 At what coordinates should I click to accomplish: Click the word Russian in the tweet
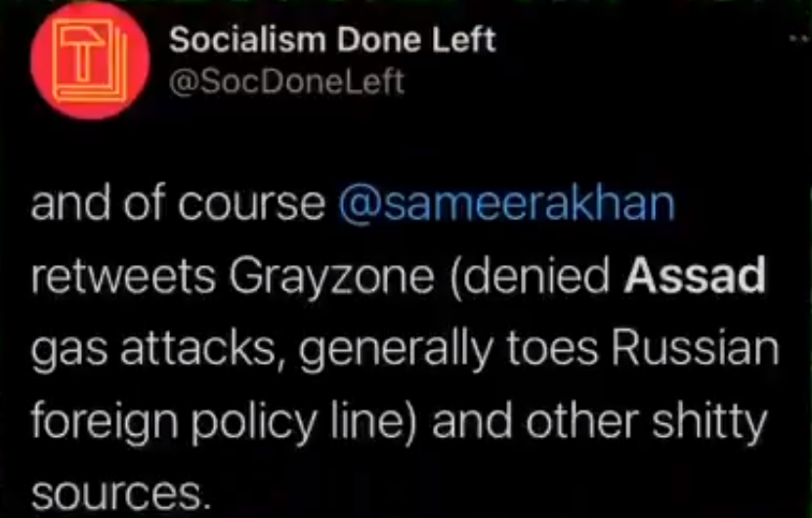(695, 347)
